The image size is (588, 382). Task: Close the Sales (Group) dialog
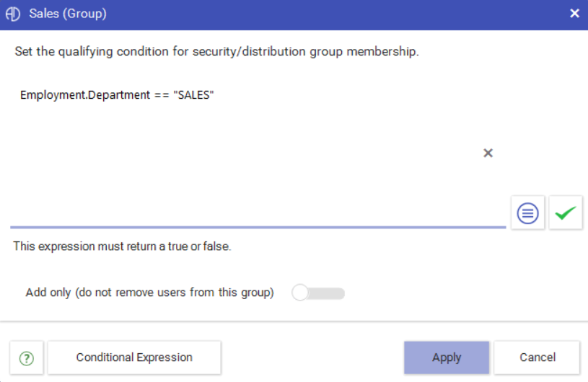tap(574, 14)
